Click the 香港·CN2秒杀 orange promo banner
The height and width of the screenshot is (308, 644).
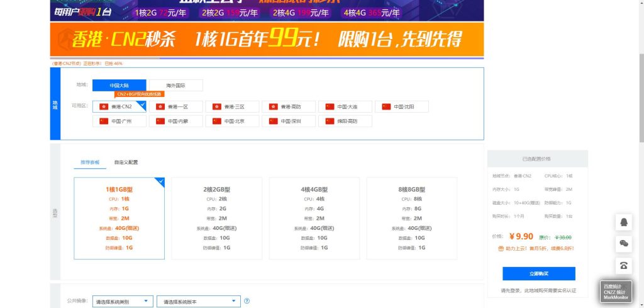pos(267,40)
